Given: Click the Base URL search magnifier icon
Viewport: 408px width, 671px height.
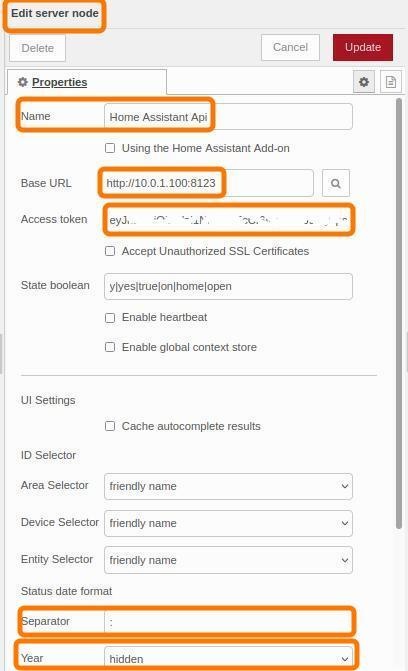Looking at the screenshot, I should click(x=336, y=183).
